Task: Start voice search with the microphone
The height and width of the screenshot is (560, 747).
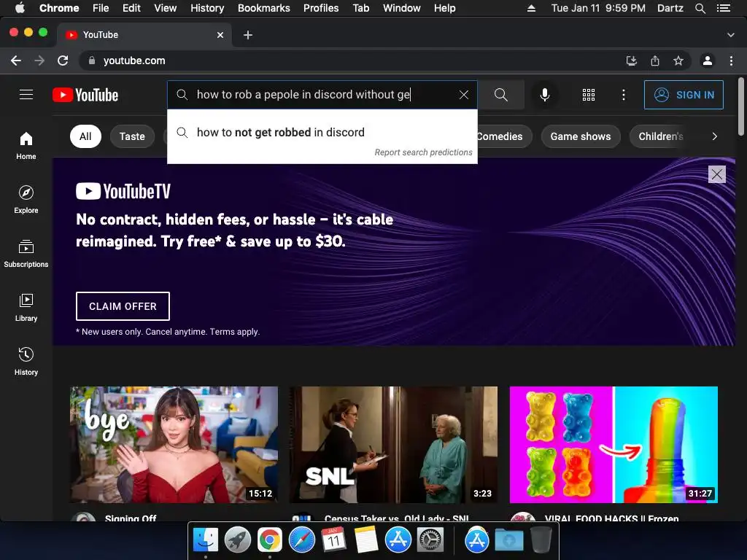Action: click(544, 95)
